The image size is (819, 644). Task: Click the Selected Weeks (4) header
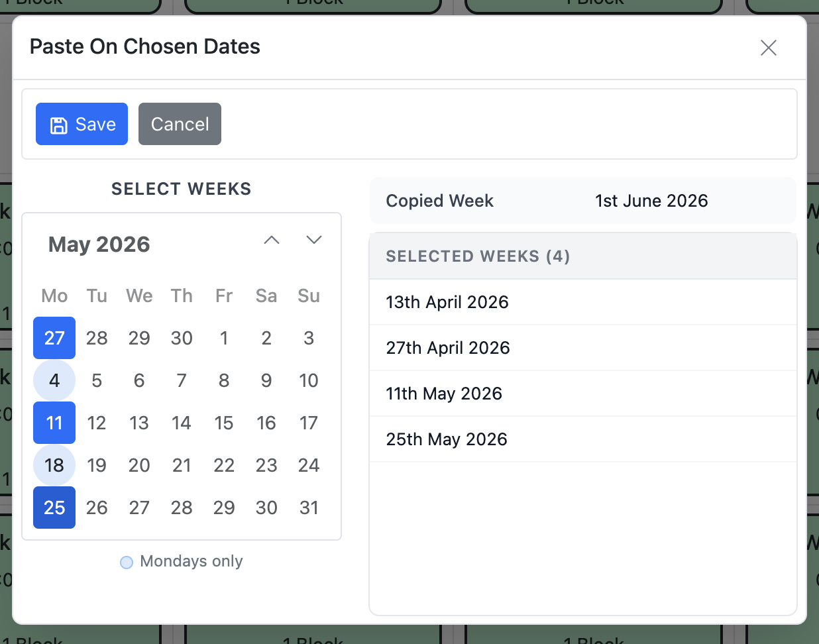478,256
